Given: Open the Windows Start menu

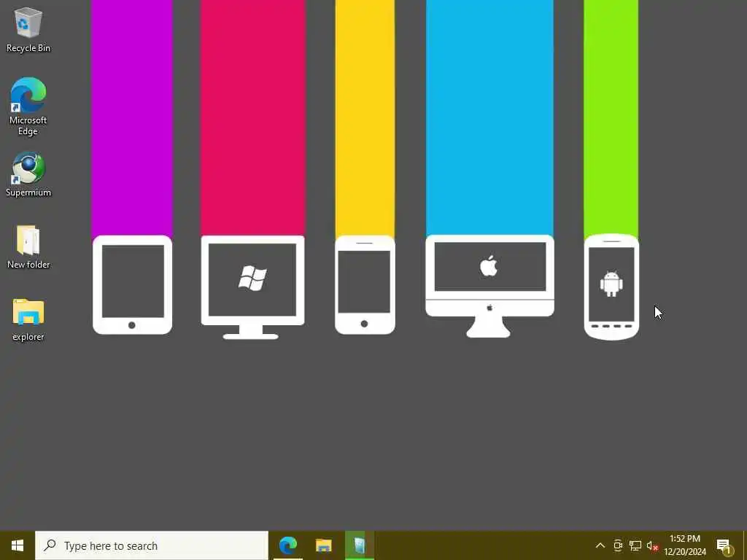Looking at the screenshot, I should tap(18, 545).
